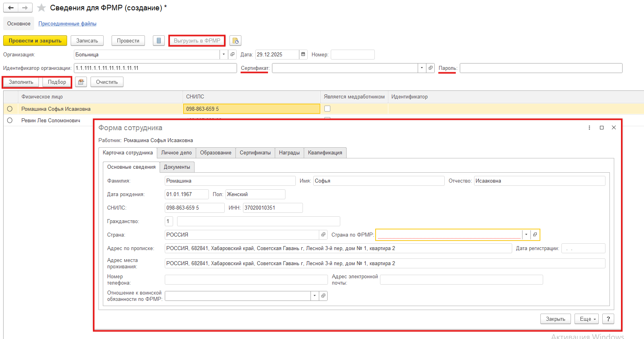Click Провести и закрыть button

click(35, 40)
